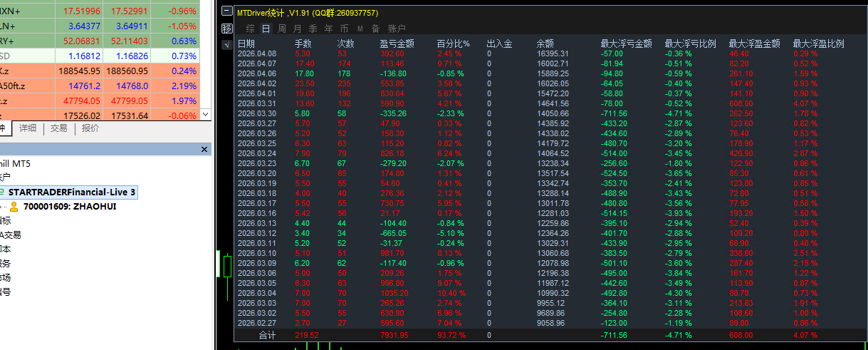The image size is (868, 350).
Task: Collapse the MTDriver panel with minus button
Action: pyautogui.click(x=227, y=12)
